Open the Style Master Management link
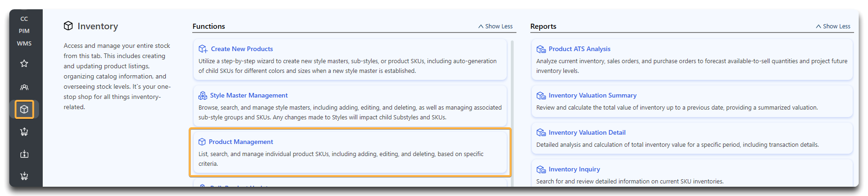This screenshot has width=868, height=196. coord(248,95)
